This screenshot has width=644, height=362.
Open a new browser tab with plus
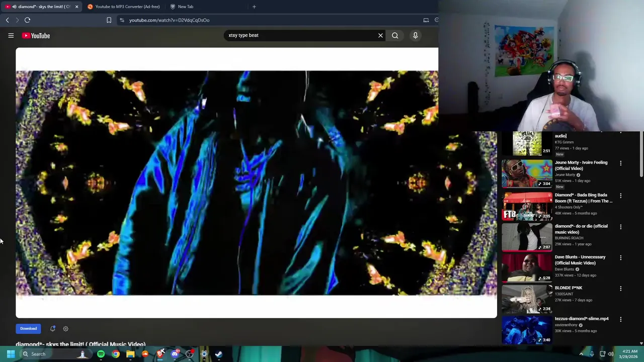pyautogui.click(x=254, y=7)
